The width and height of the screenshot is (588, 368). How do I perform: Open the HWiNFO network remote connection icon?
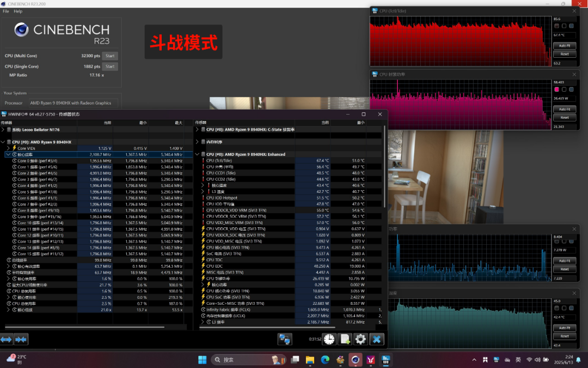coord(285,339)
